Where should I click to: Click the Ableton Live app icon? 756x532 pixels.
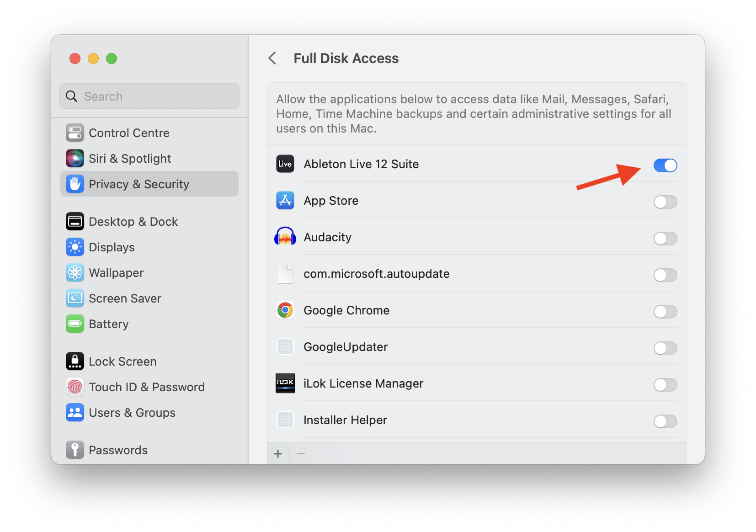285,164
